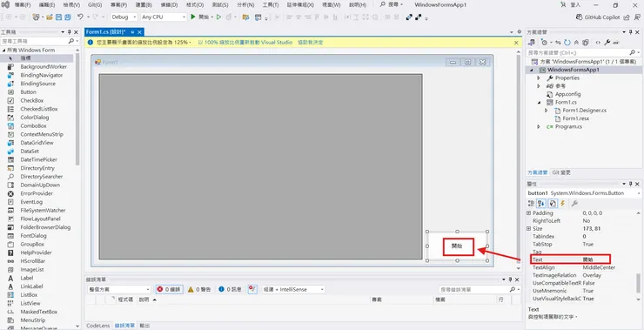Open the Build + IntelliSense dropdown
This screenshot has width=644, height=330.
(293, 289)
